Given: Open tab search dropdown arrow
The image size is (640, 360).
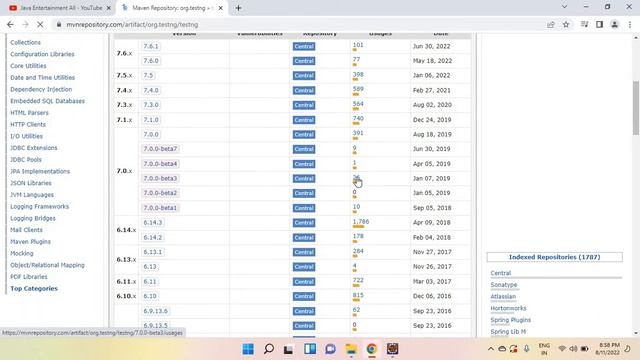Looking at the screenshot, I should pos(564,7).
